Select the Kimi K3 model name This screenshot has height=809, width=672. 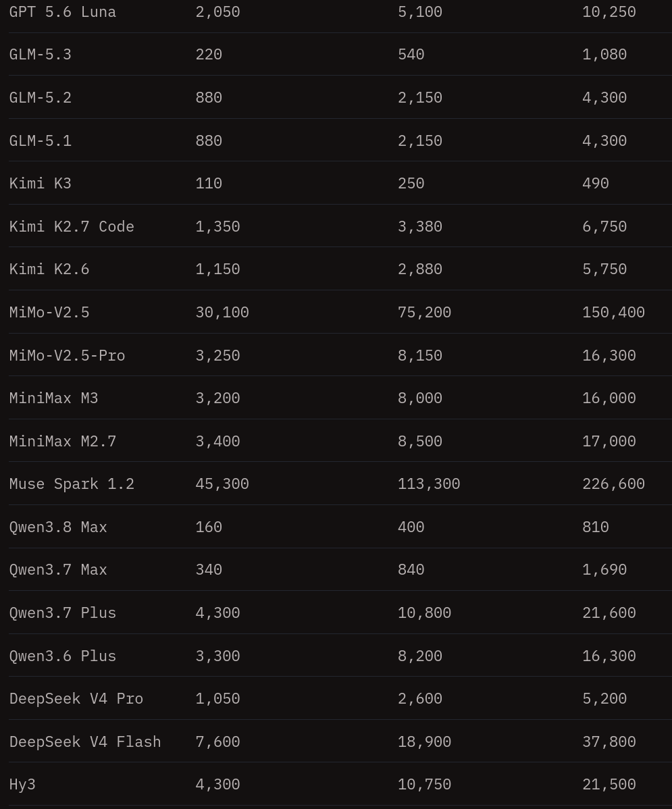coord(41,184)
